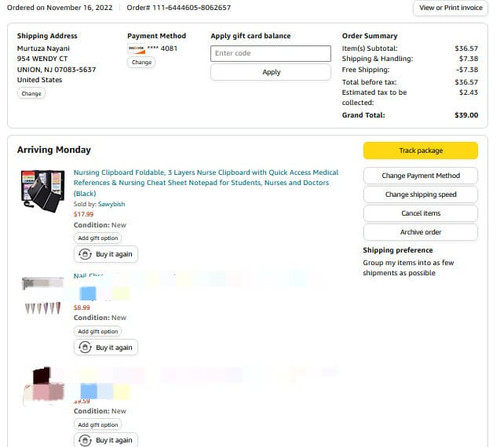Image resolution: width=500 pixels, height=447 pixels.
Task: Click the Change Payment Method button
Action: (x=420, y=176)
